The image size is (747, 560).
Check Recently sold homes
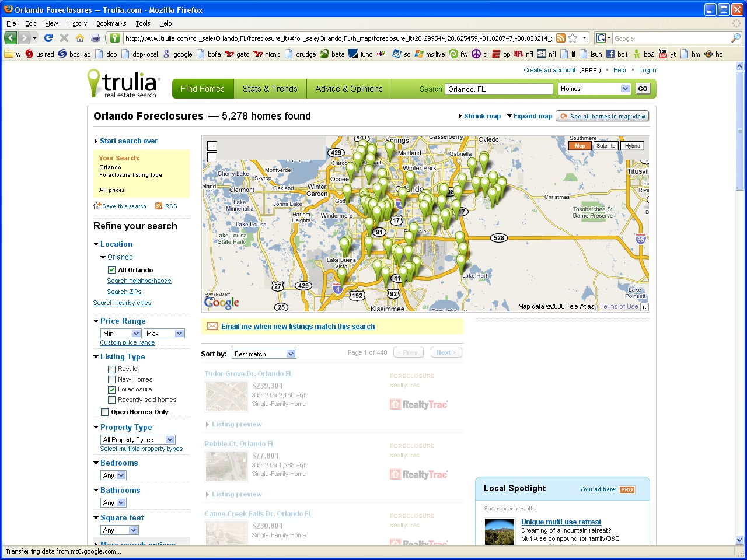pos(111,400)
